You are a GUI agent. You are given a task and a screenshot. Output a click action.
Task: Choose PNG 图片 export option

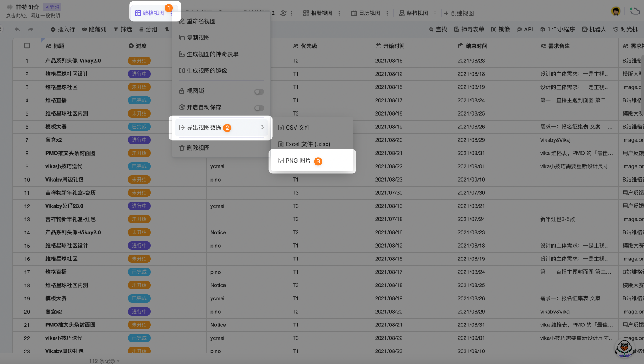[298, 161]
